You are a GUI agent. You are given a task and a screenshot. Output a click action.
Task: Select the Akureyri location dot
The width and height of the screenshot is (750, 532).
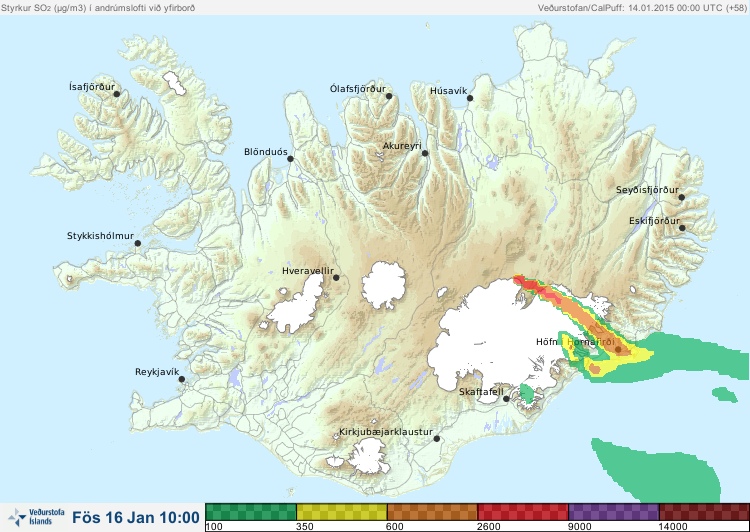(x=425, y=153)
